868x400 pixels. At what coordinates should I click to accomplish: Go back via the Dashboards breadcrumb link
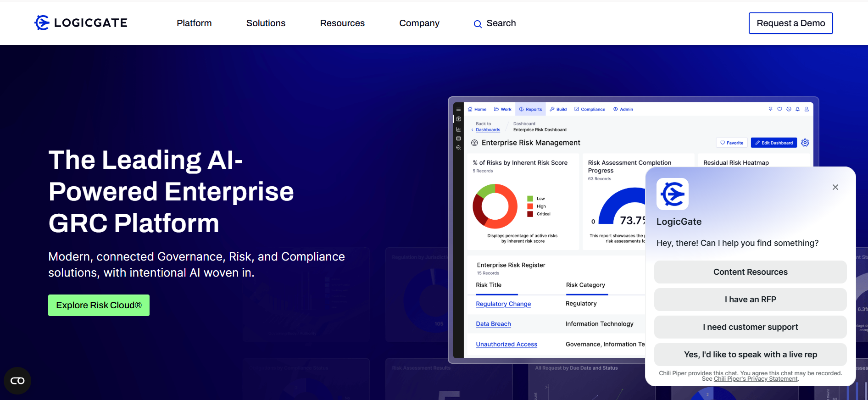click(488, 130)
